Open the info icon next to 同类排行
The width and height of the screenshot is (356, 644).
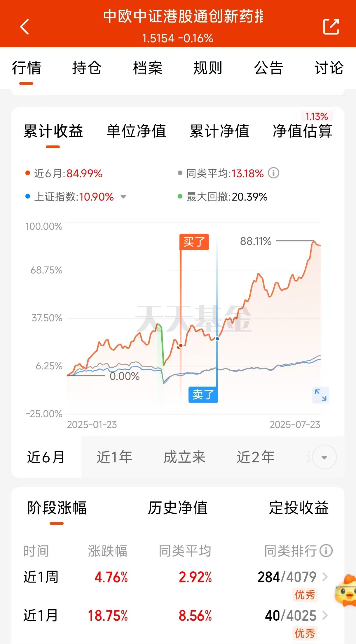pos(326,551)
